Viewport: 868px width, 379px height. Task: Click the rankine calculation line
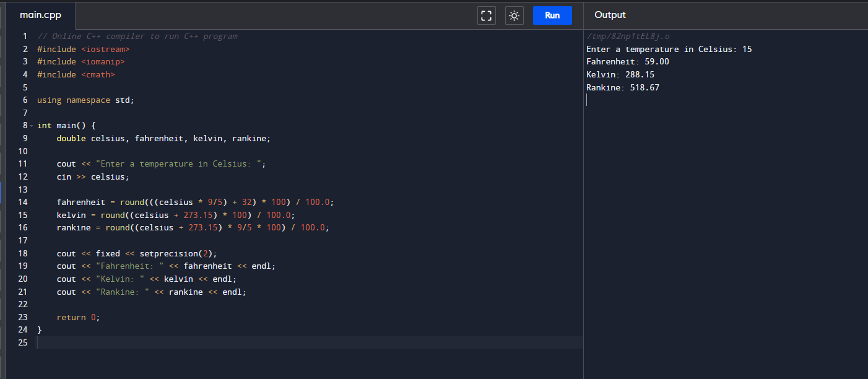pyautogui.click(x=193, y=228)
